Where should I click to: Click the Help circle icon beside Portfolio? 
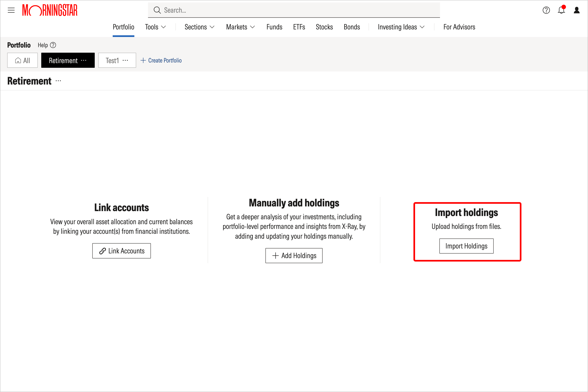coord(53,45)
